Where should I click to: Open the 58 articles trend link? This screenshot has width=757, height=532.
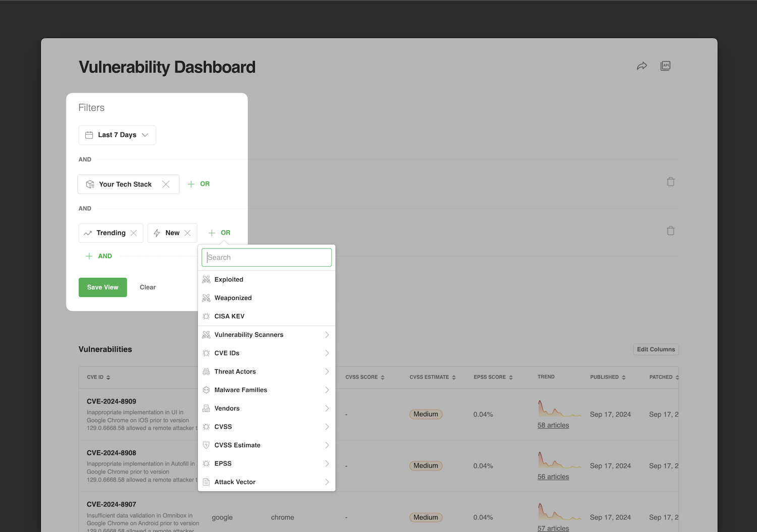click(553, 425)
